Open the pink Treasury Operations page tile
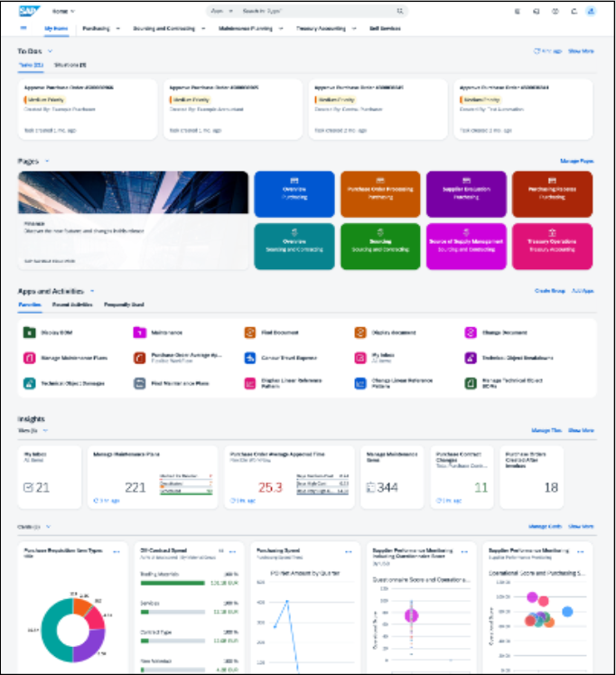The height and width of the screenshot is (675, 616). [553, 247]
